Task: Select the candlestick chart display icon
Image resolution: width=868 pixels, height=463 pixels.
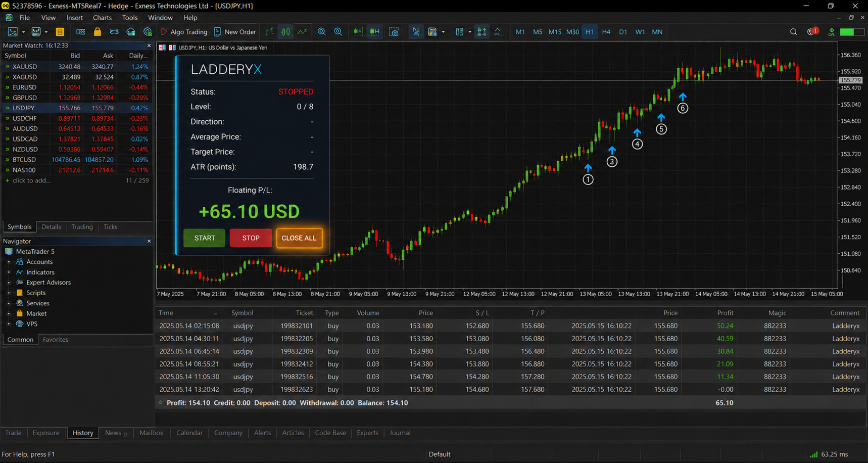Action: click(x=286, y=32)
